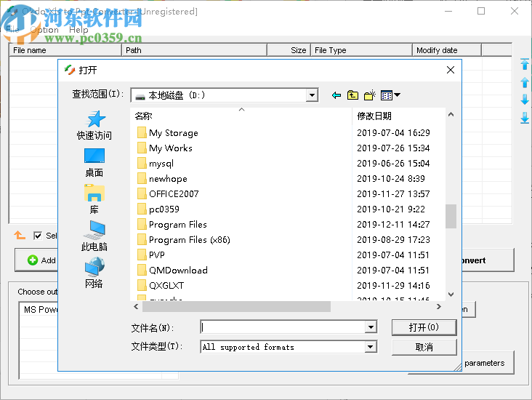Toggle the Select checkbox in main window

[x=38, y=236]
